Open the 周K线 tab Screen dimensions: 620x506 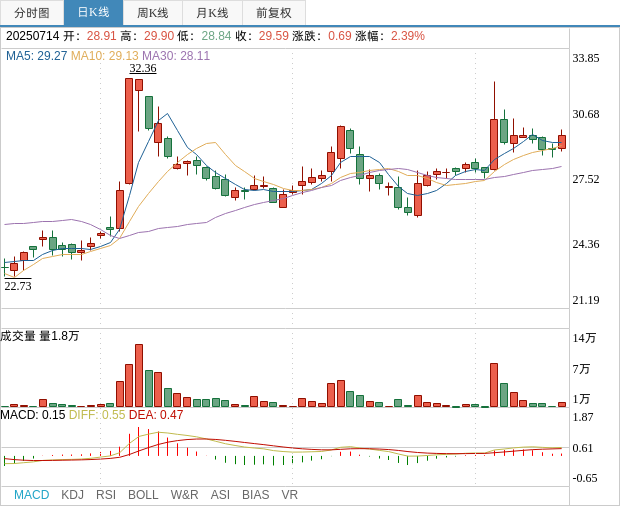click(x=153, y=13)
